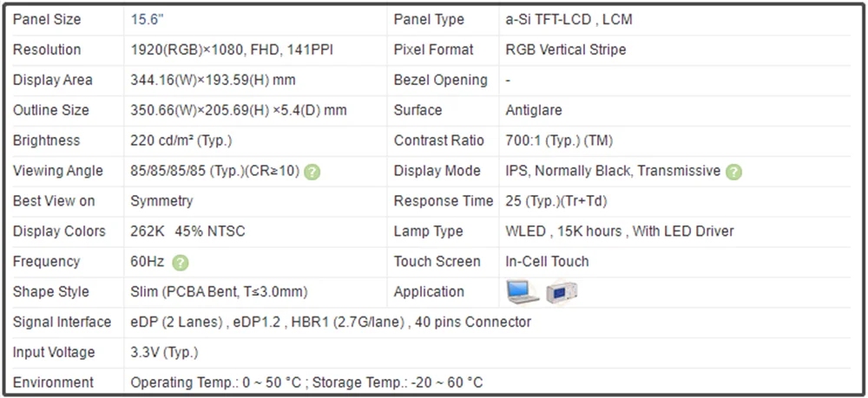Click the Operating Temp environment text
The width and height of the screenshot is (868, 398).
click(x=306, y=382)
